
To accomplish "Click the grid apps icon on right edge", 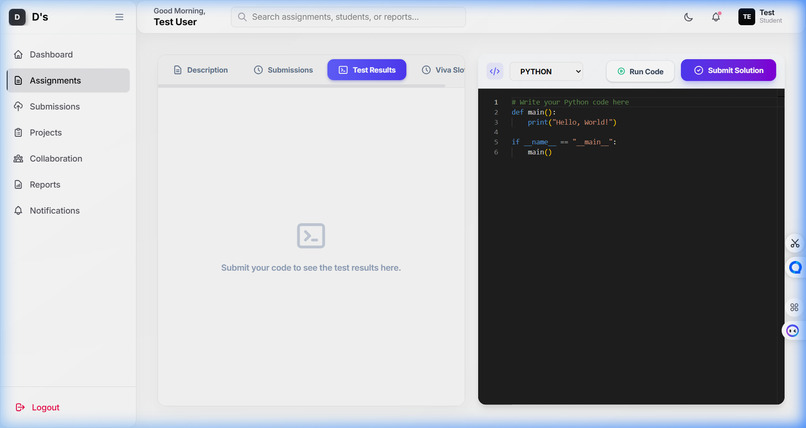I will pos(794,307).
